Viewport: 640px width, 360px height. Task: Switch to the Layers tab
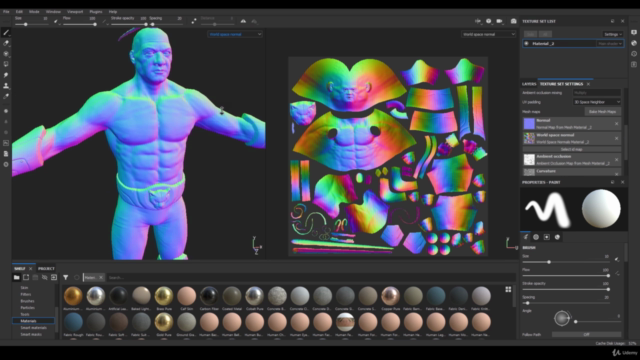click(529, 84)
